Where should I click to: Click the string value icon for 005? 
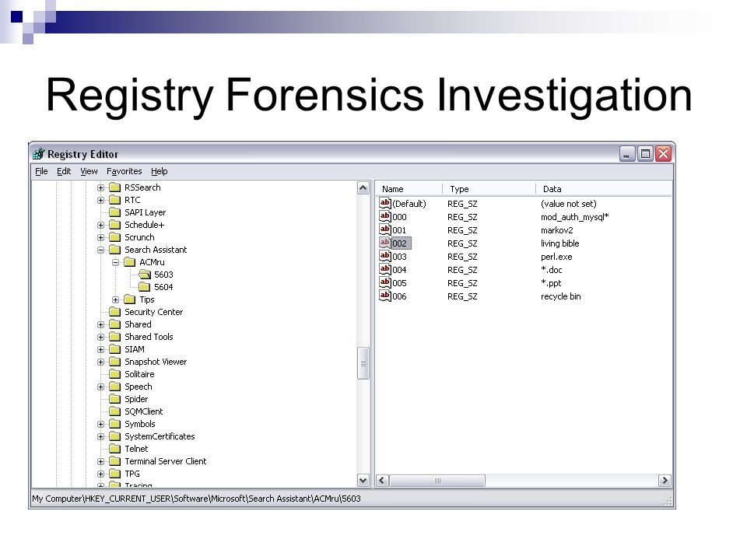(x=385, y=283)
